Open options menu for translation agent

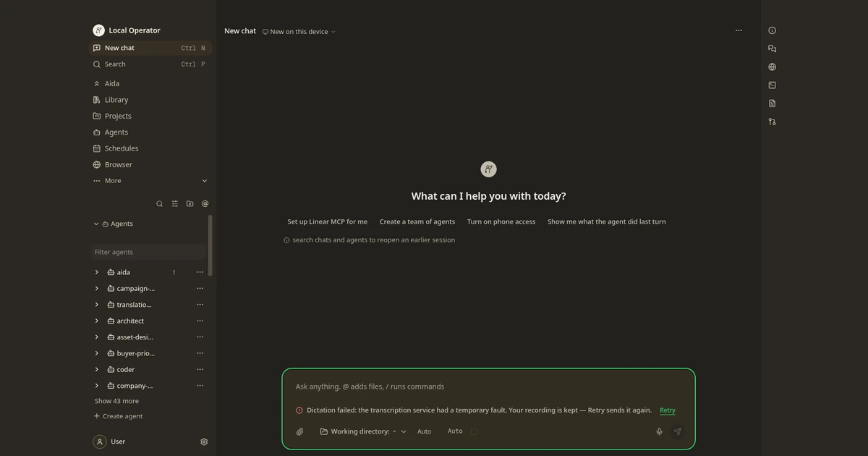pyautogui.click(x=200, y=305)
